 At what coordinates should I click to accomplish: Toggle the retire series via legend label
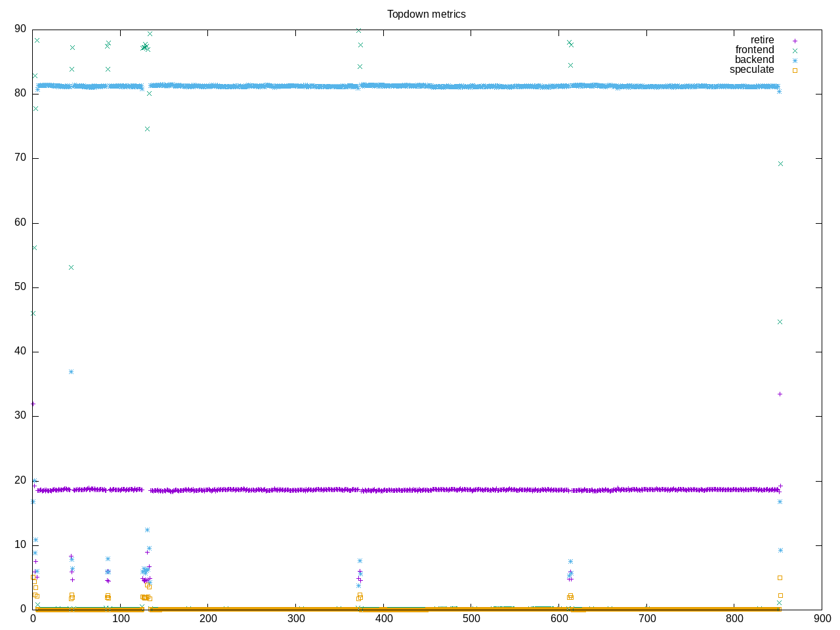762,40
